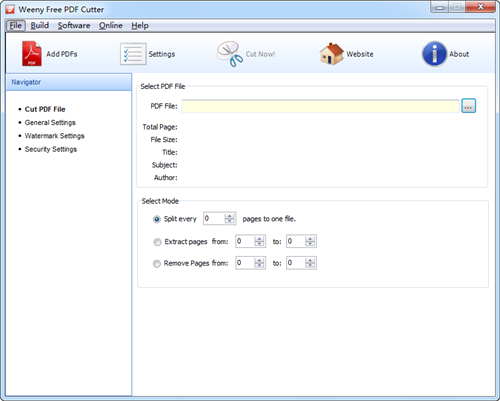Open Security Settings in Navigator

point(51,149)
